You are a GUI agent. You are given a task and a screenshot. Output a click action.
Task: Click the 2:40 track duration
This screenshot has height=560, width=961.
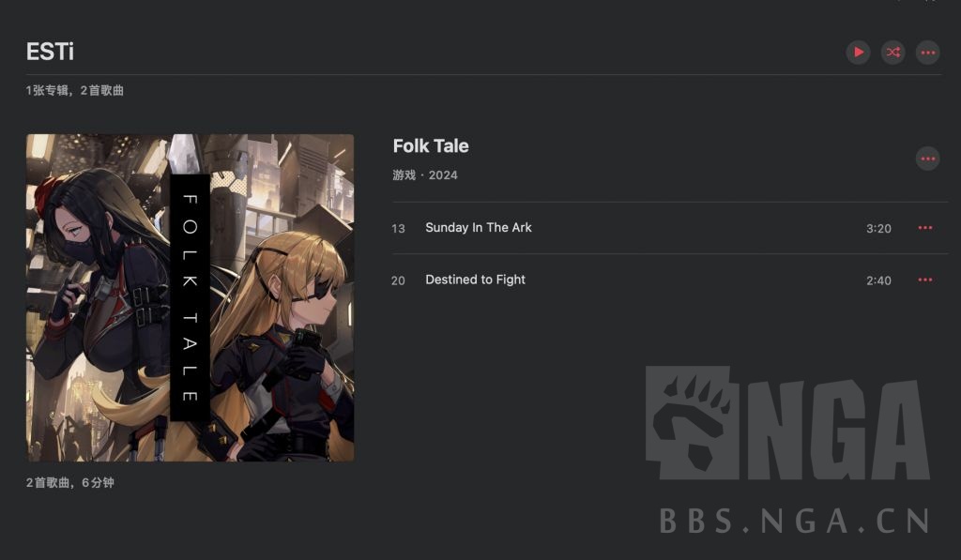click(x=878, y=280)
